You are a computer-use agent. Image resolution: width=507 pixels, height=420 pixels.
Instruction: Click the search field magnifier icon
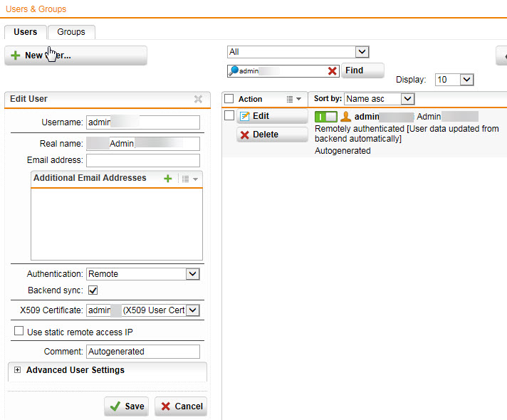(x=234, y=70)
